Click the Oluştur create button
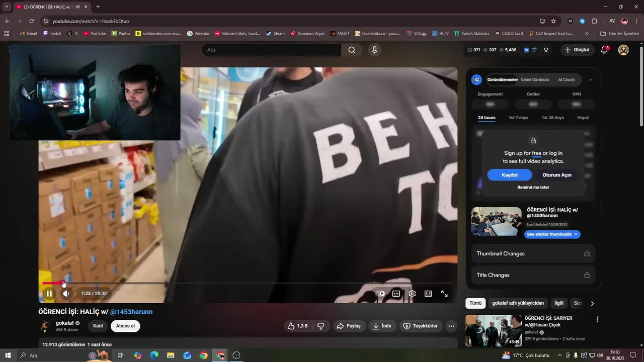Viewport: 644px width, 362px height. point(577,50)
